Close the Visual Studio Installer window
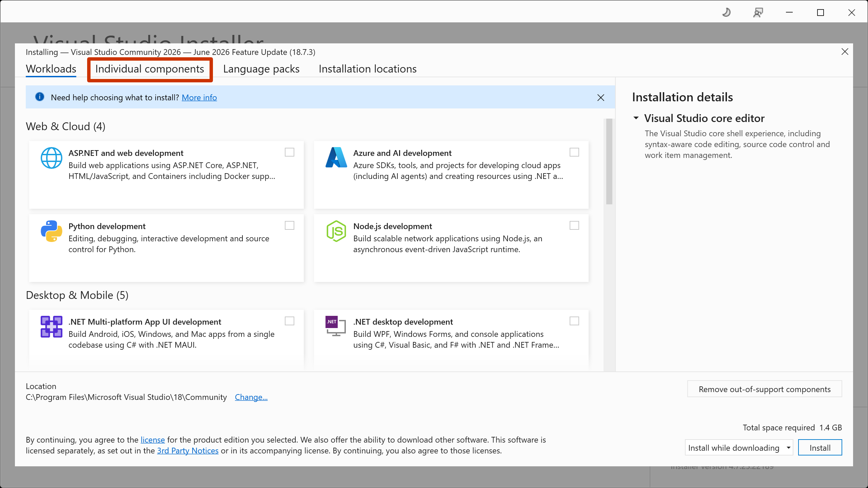Image resolution: width=868 pixels, height=488 pixels. pyautogui.click(x=852, y=13)
